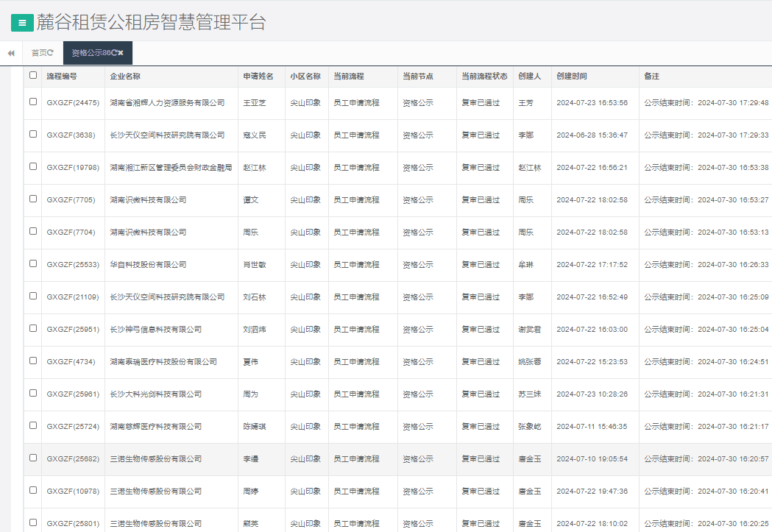Click 员工申请流程 in the 寇义民 row
Screen dimensions: 772x532
[356, 135]
